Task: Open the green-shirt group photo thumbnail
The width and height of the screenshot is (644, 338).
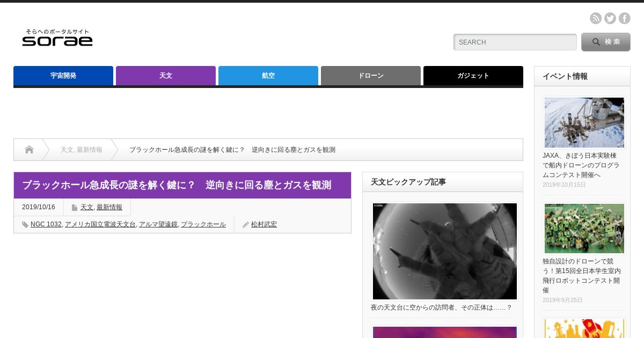Action: coord(584,229)
